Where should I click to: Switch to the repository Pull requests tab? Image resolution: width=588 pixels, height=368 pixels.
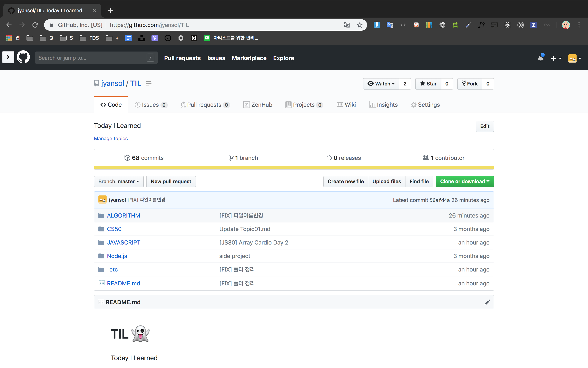[205, 105]
